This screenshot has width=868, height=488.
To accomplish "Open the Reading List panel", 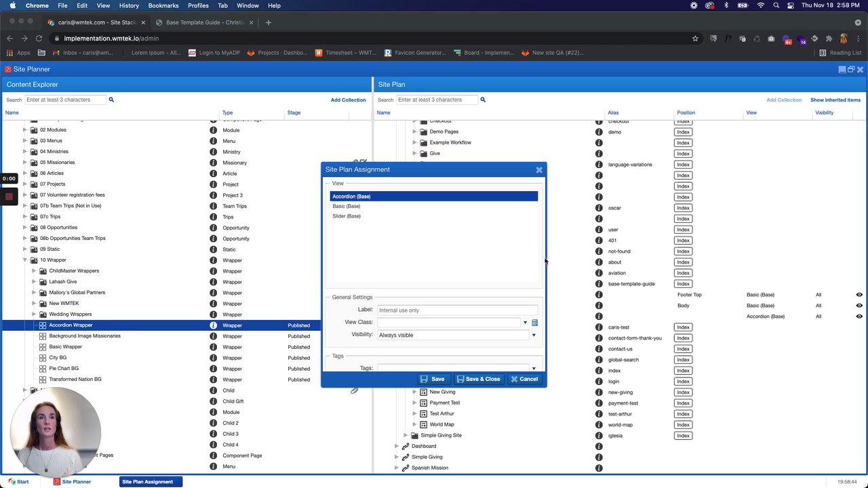I will pos(840,53).
